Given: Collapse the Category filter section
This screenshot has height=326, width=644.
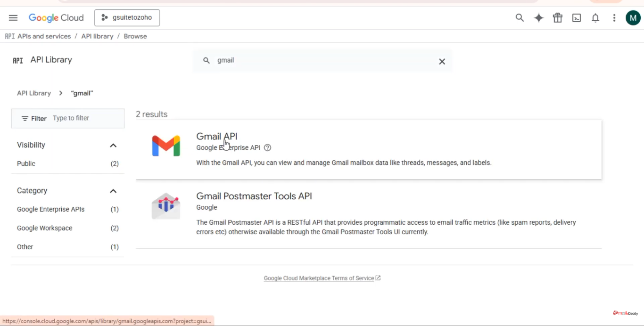Looking at the screenshot, I should click(x=113, y=191).
